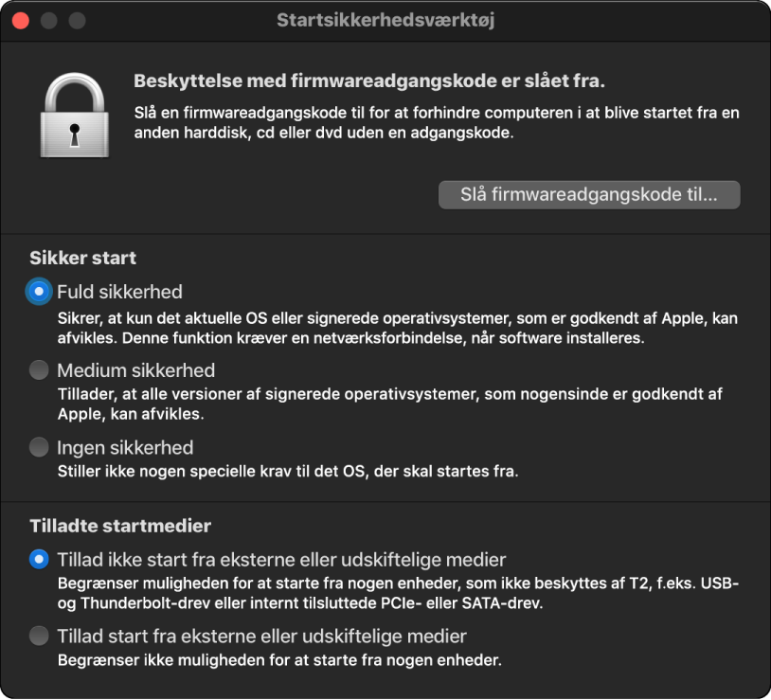Screen dimensions: 771x700
Task: Click the 'Startsikkerhedsværktøj' title bar text
Action: (385, 19)
